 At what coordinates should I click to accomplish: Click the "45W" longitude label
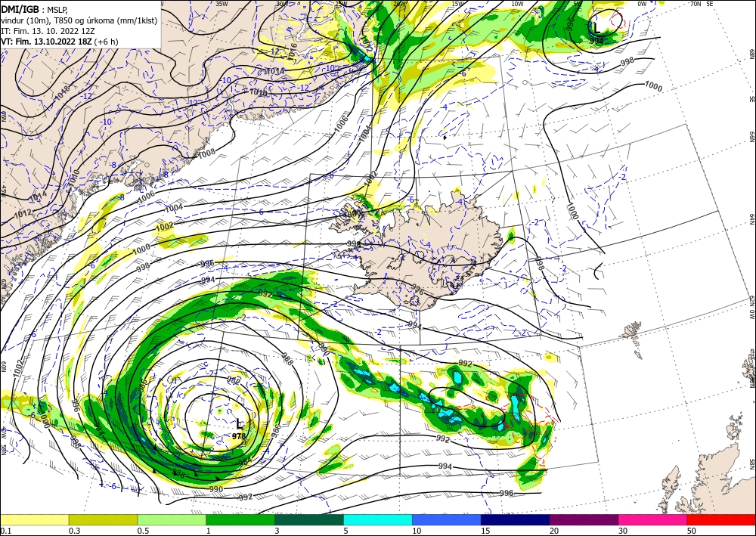coord(3,191)
